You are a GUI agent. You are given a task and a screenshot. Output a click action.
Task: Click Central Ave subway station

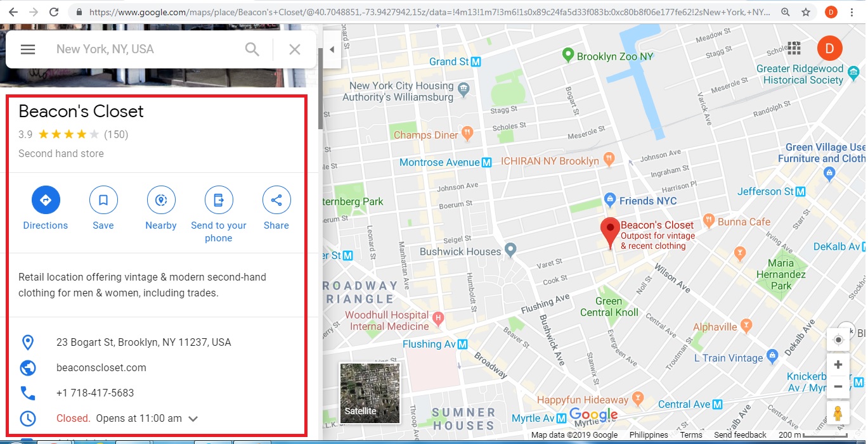[x=717, y=404]
